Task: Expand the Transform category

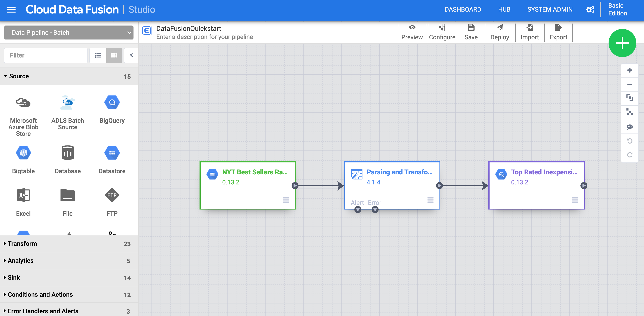Action: pos(22,243)
